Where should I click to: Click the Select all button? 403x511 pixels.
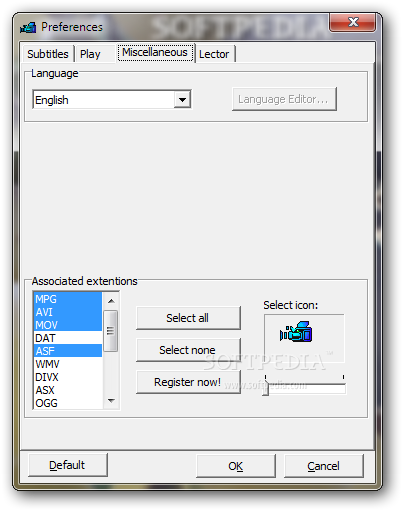188,318
